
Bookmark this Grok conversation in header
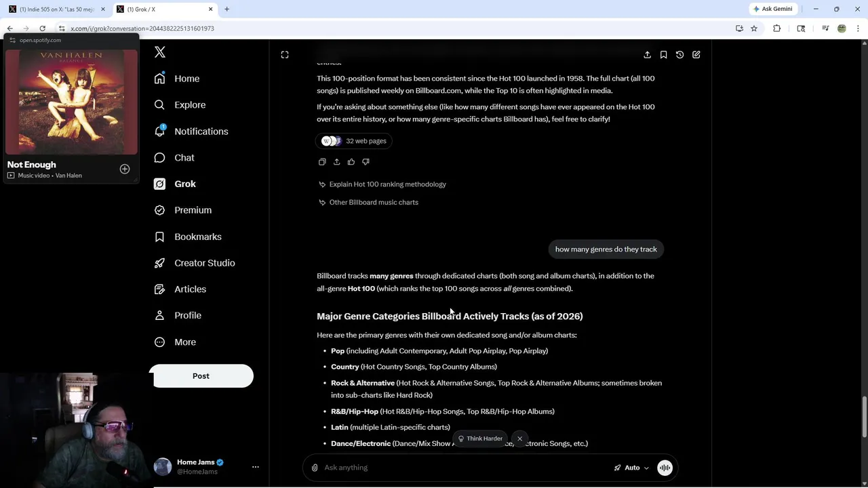tap(663, 55)
